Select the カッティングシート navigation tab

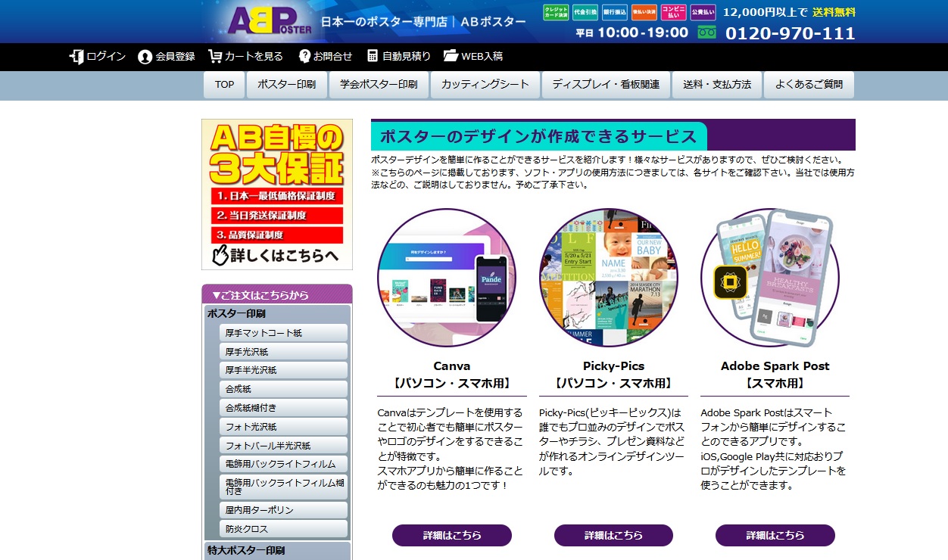click(485, 85)
